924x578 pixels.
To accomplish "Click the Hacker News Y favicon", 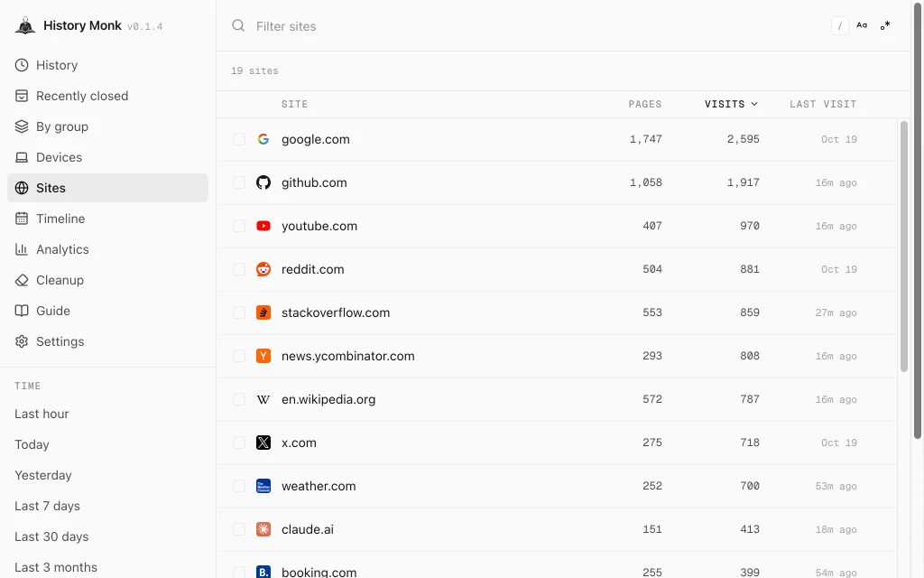I will (263, 356).
